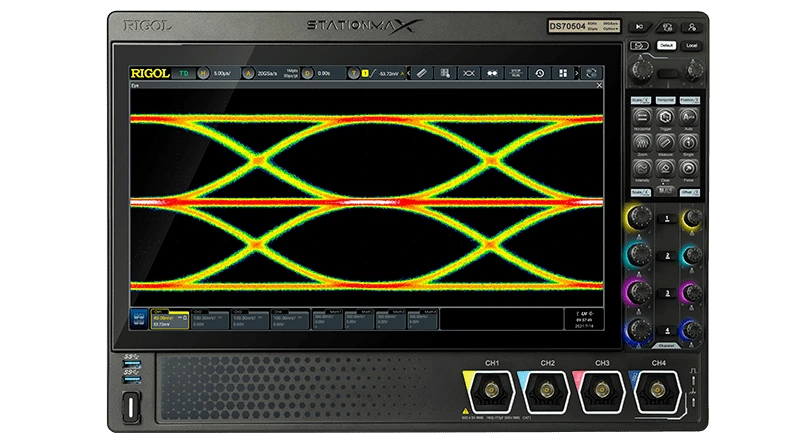Screen dimensions: 810x440
Task: Toggle channel 1 button on front panel
Action: 666,217
